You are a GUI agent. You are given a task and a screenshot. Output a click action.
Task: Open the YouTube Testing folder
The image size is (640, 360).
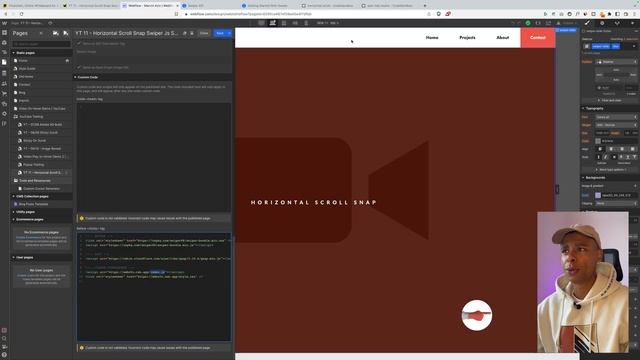41,116
